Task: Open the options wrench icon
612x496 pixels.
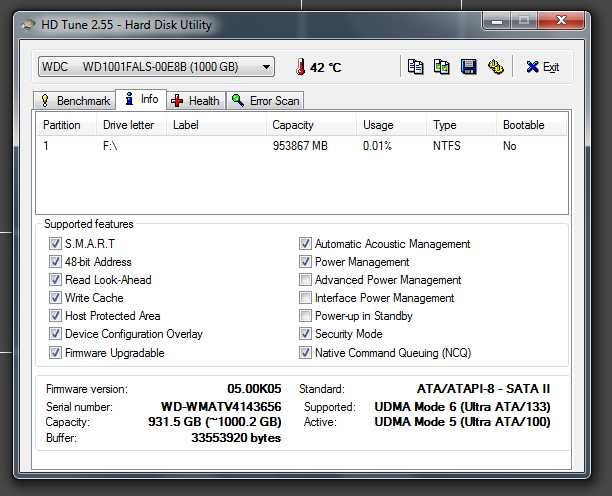Action: point(495,67)
